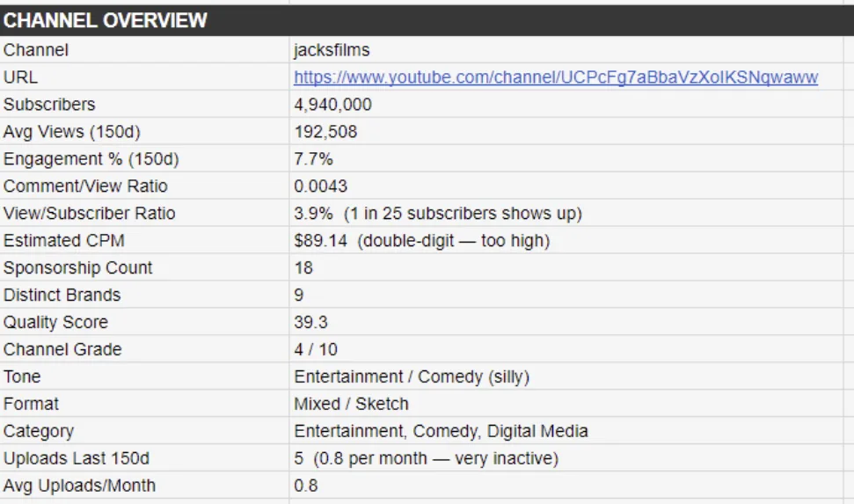Select the '3.9% (1 in 25 subscribers shows up)' cell
The width and height of the screenshot is (854, 504).
(566, 213)
